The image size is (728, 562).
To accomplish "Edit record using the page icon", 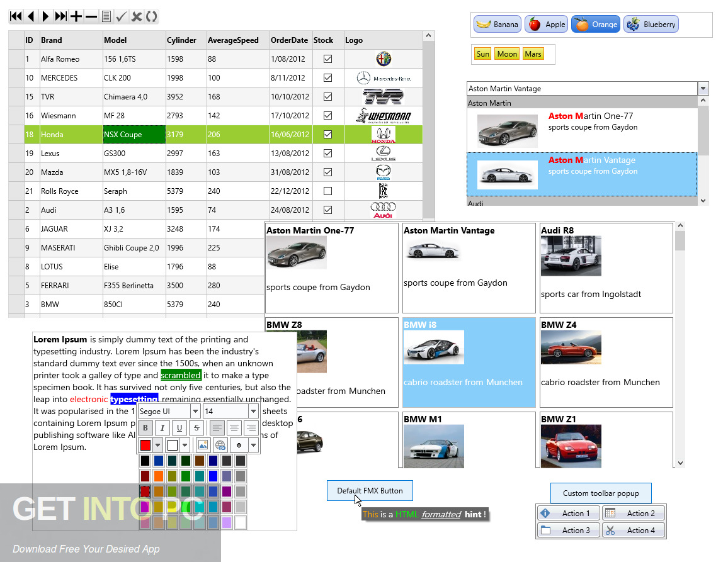I will click(x=106, y=16).
